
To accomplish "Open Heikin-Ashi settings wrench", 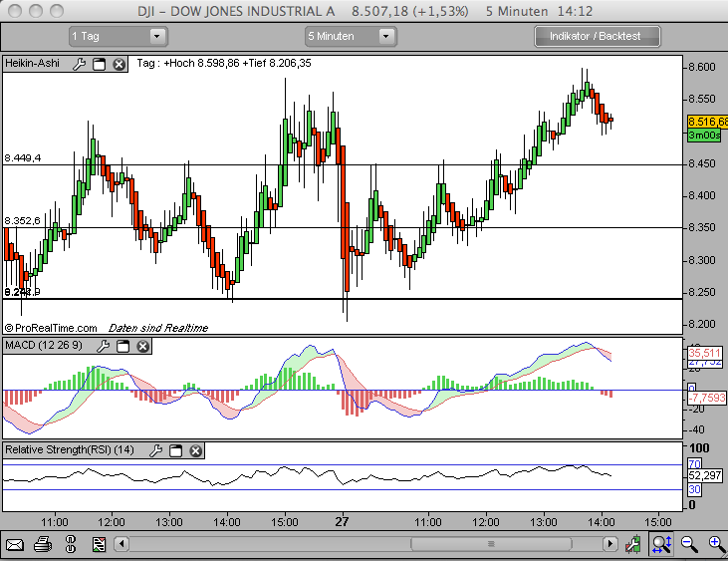I will click(x=80, y=64).
